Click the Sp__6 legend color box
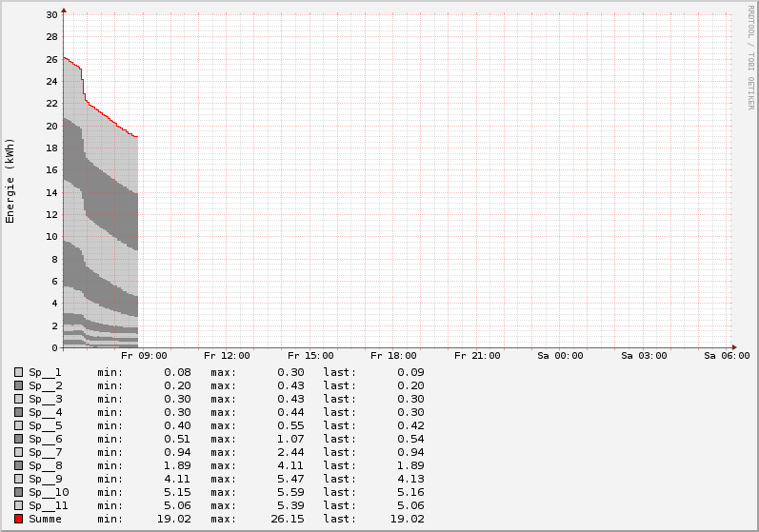Image resolution: width=759 pixels, height=532 pixels. tap(18, 439)
